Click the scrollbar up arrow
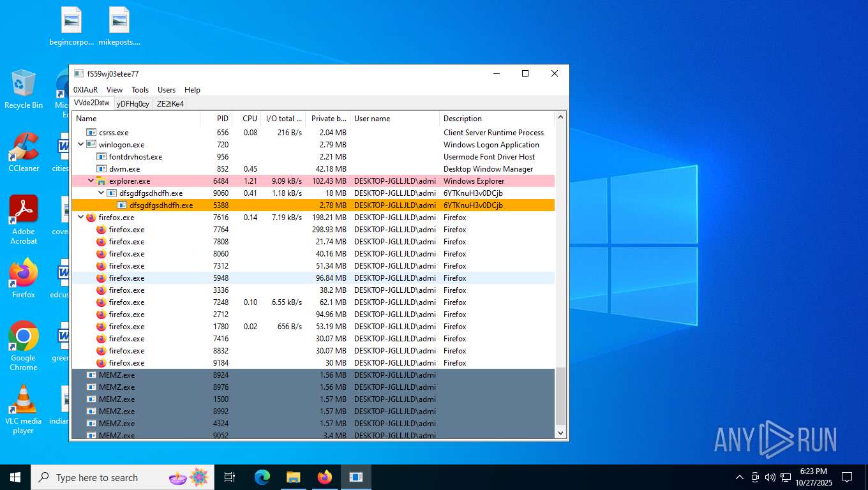This screenshot has width=868, height=490. tap(561, 117)
